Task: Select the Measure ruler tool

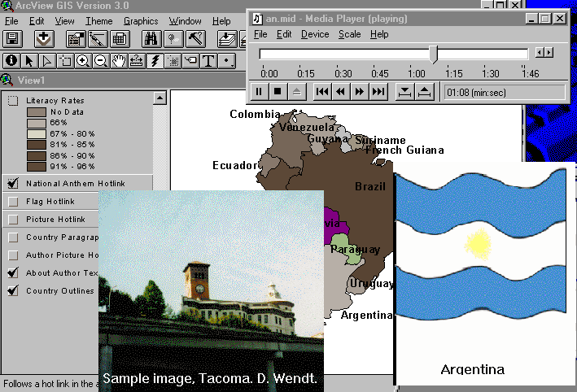Action: point(137,61)
